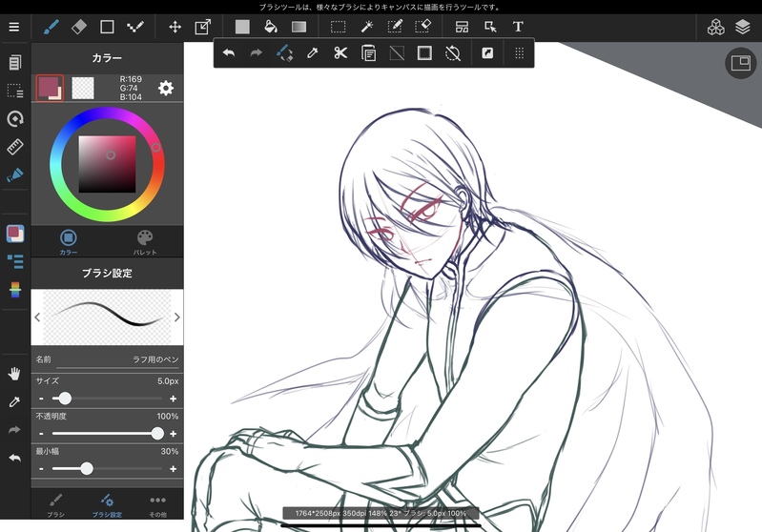Select the Operation cursor tool
The height and width of the screenshot is (532, 762).
[x=490, y=27]
